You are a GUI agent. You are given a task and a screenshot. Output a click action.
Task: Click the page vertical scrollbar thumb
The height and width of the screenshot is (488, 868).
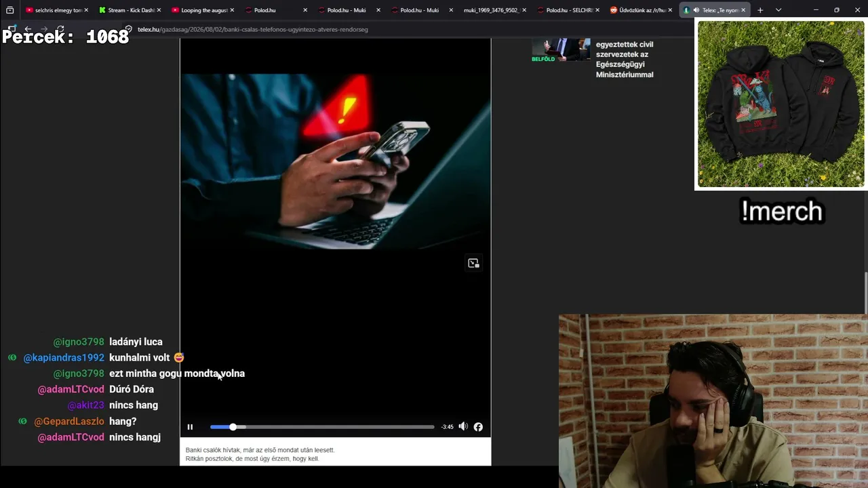click(865, 293)
